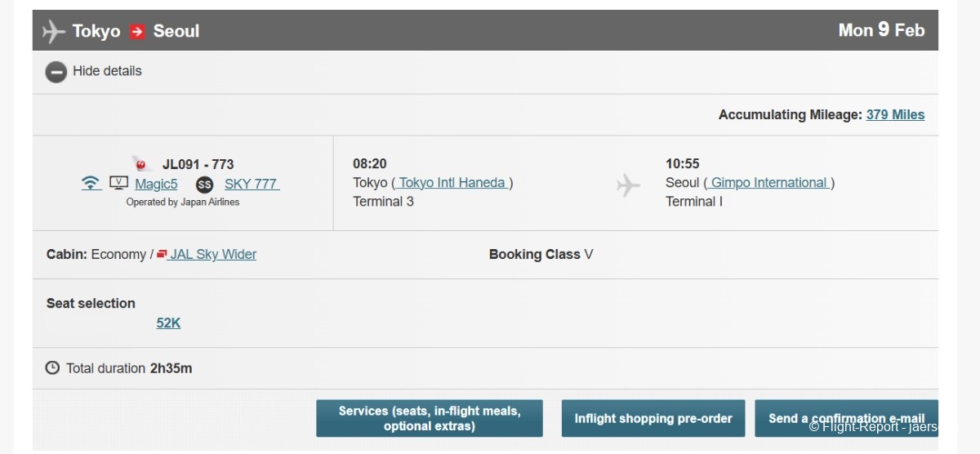Click the grey plane icon between times
Viewport: 980px width, 454px height.
tap(628, 185)
